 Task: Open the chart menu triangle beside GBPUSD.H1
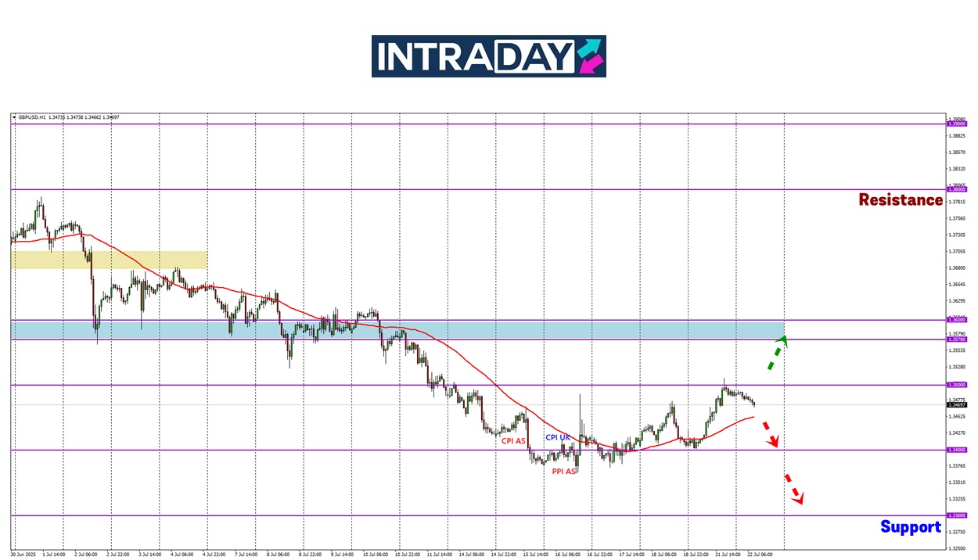coord(14,117)
